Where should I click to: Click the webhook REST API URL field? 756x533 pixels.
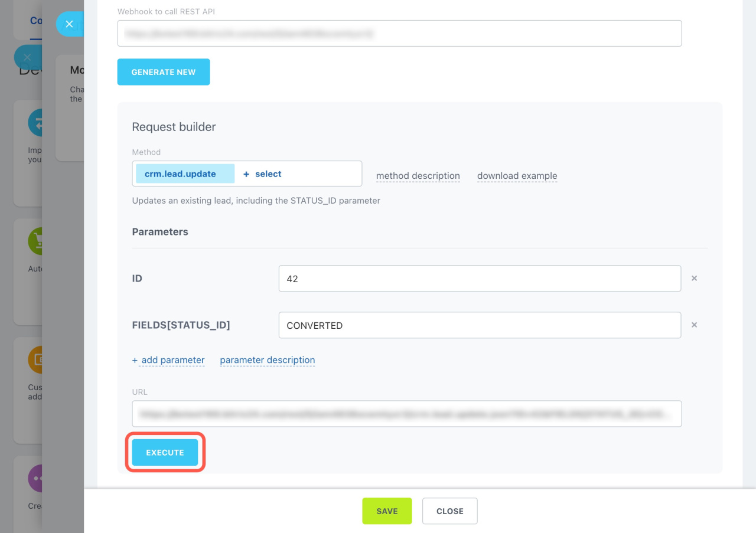pyautogui.click(x=399, y=34)
